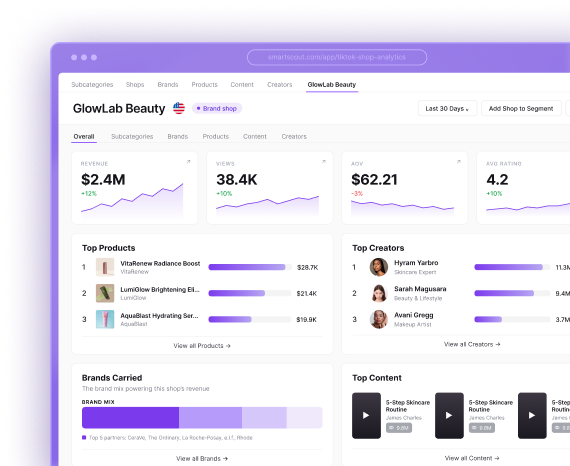
Task: Click the browser address bar with smartscout URL
Action: (337, 57)
